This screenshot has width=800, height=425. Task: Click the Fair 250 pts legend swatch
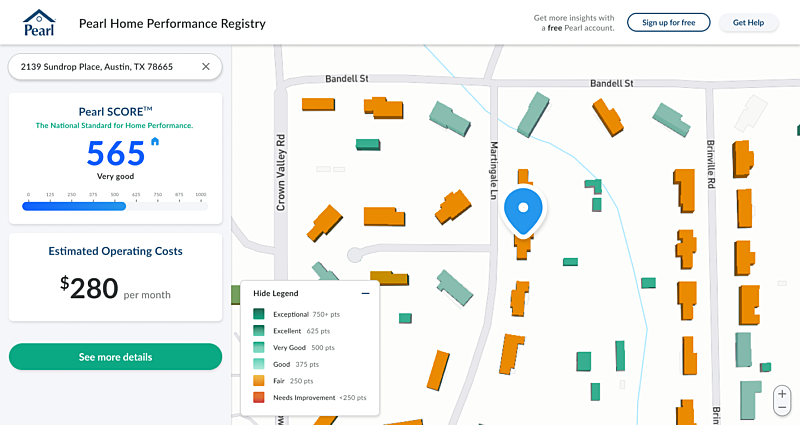pyautogui.click(x=259, y=381)
